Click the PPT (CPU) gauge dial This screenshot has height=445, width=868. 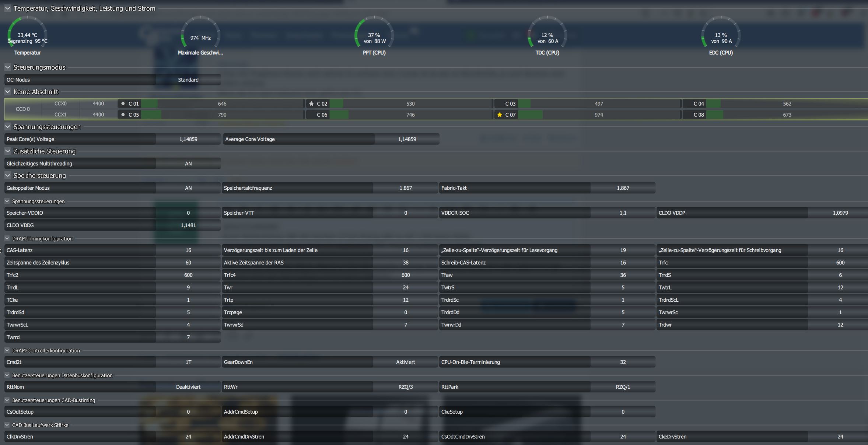[374, 36]
